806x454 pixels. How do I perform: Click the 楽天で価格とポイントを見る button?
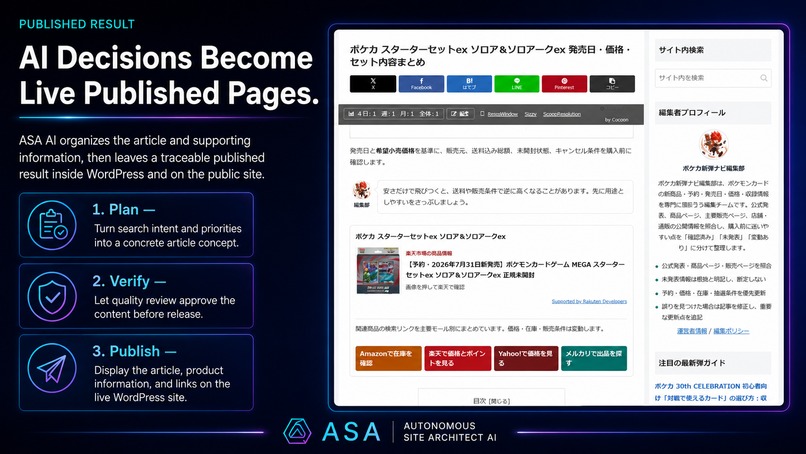pos(457,358)
